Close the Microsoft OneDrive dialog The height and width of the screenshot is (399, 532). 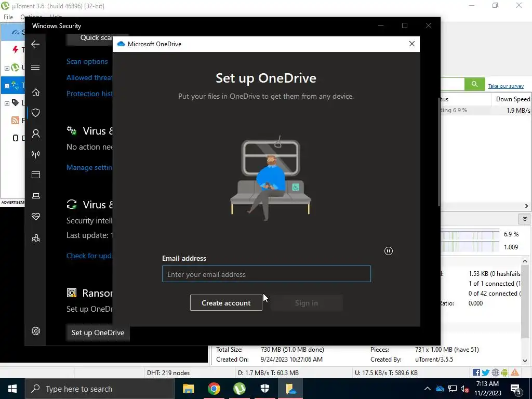412,44
